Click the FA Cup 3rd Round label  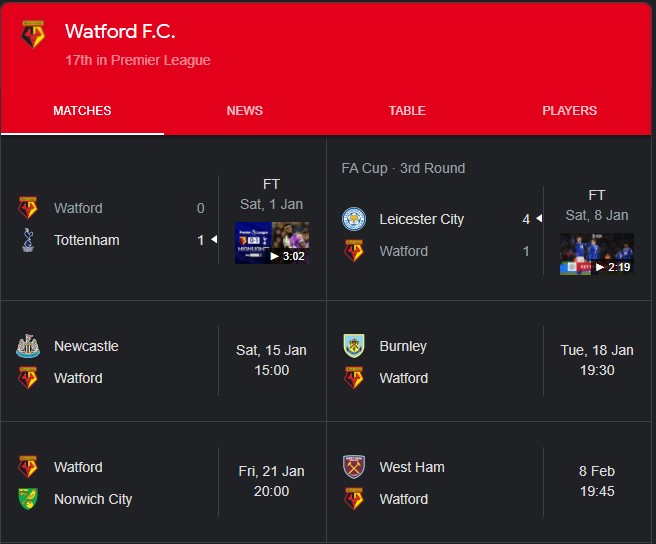(403, 168)
